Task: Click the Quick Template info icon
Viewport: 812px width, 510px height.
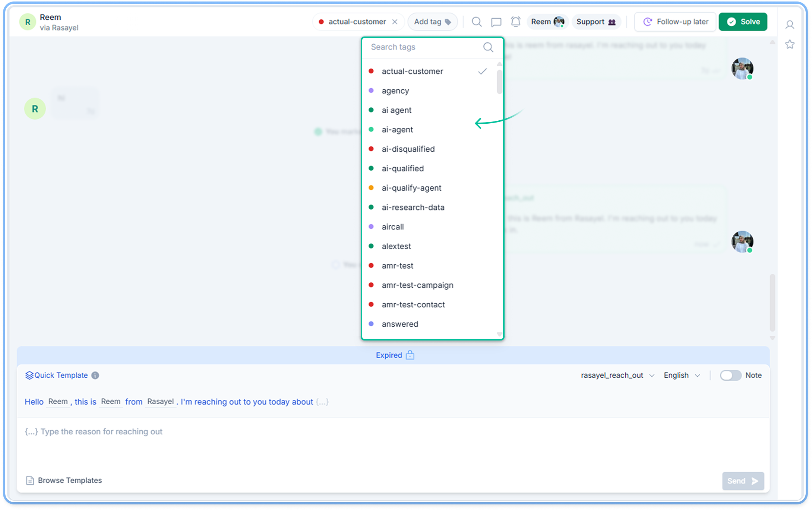Action: 95,376
